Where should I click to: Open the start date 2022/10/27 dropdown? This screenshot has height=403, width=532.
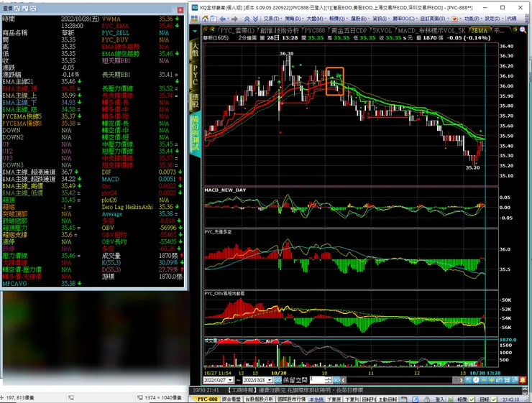(231, 380)
